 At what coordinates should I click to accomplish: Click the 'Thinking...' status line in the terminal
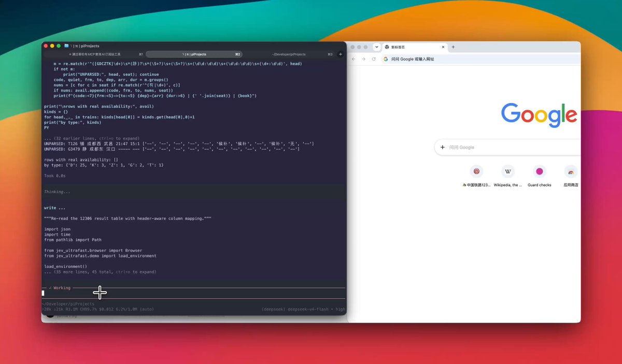tap(57, 192)
